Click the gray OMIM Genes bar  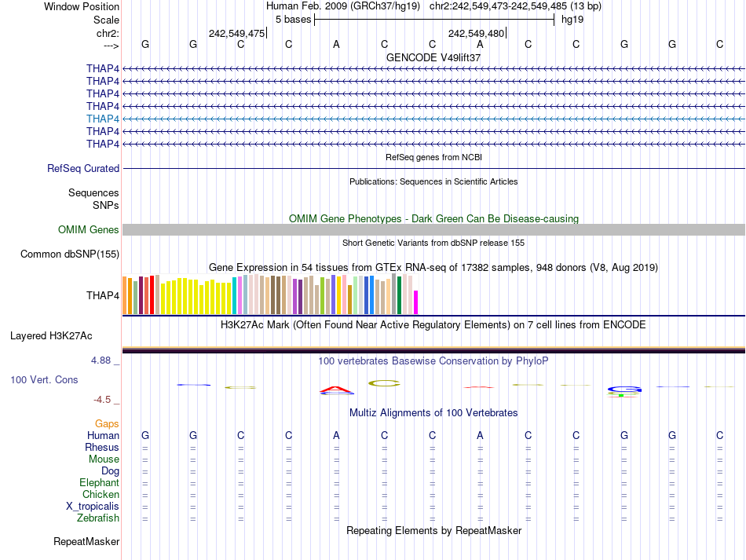[433, 230]
